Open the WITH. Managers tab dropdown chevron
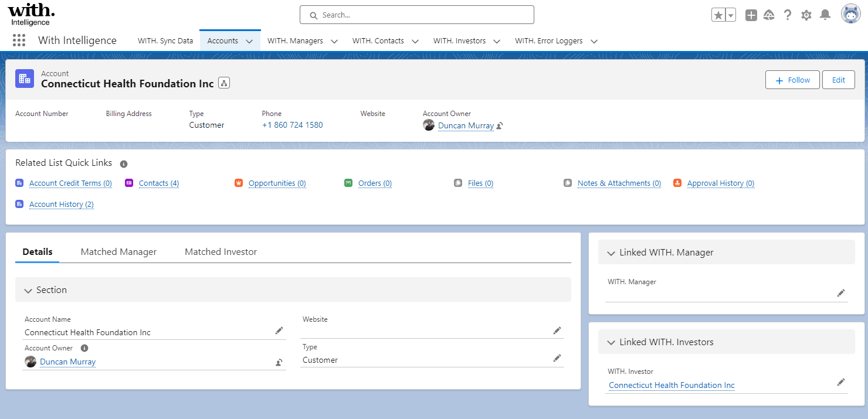 pyautogui.click(x=334, y=42)
